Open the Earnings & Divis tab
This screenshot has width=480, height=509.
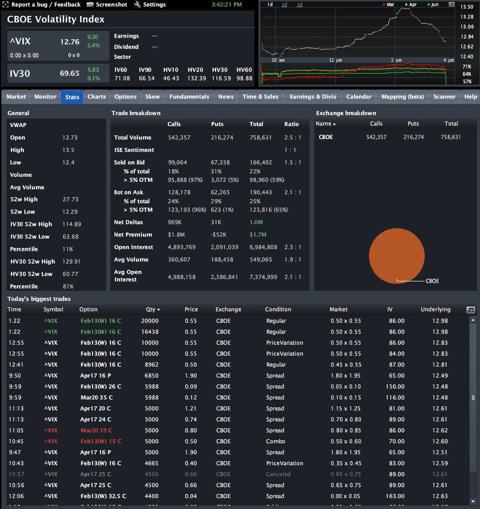pos(313,97)
